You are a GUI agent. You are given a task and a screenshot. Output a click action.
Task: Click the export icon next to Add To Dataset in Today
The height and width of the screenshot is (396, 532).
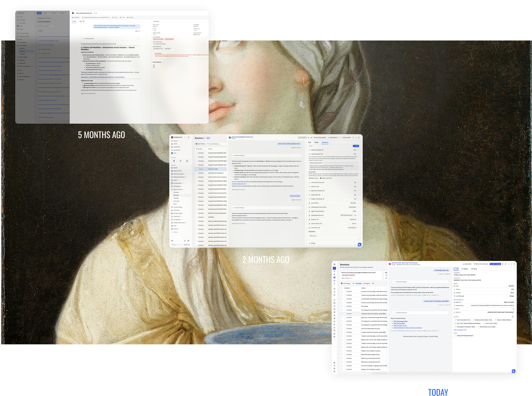click(x=503, y=264)
